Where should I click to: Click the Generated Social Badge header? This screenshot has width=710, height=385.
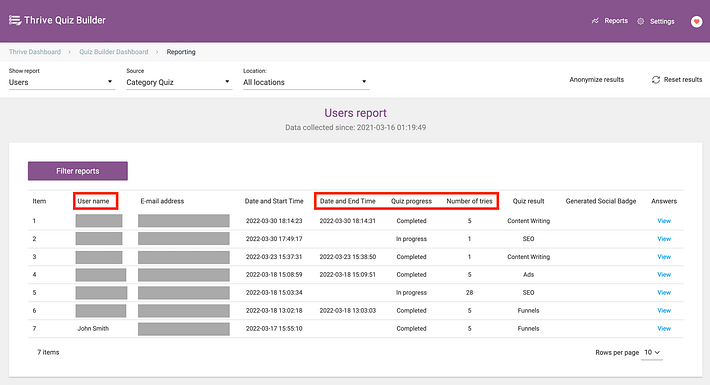click(x=601, y=201)
